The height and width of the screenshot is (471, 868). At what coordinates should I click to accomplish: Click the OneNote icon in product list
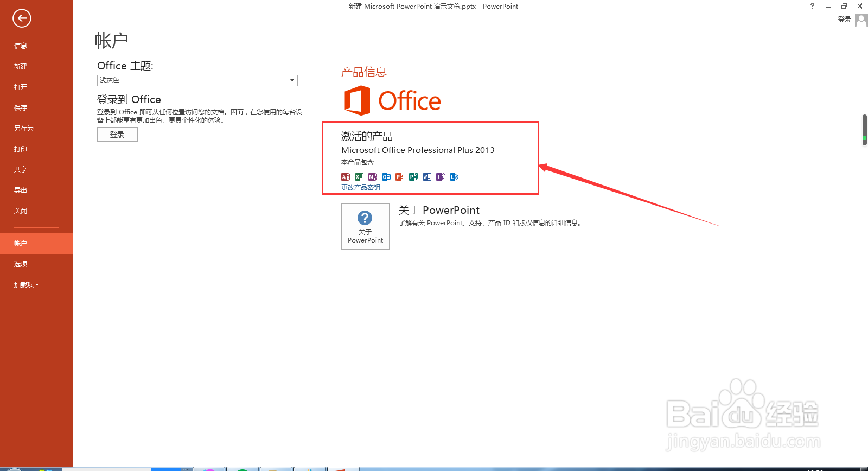(373, 177)
